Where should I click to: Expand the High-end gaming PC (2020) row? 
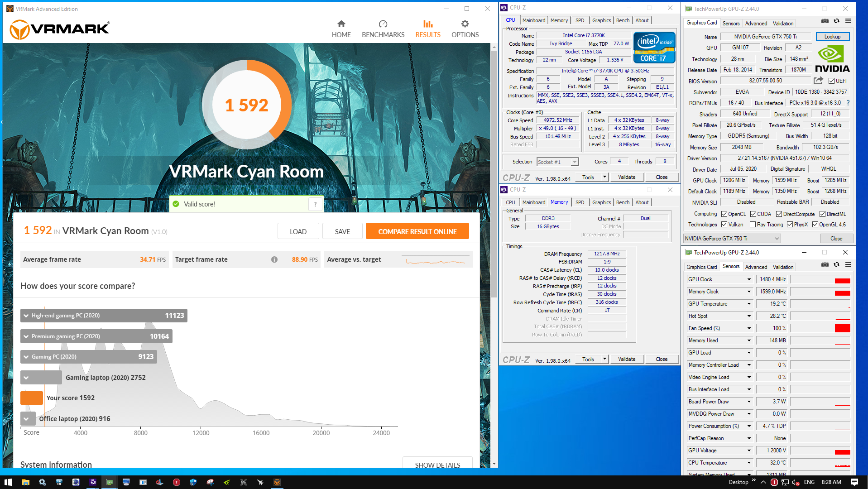pyautogui.click(x=104, y=316)
